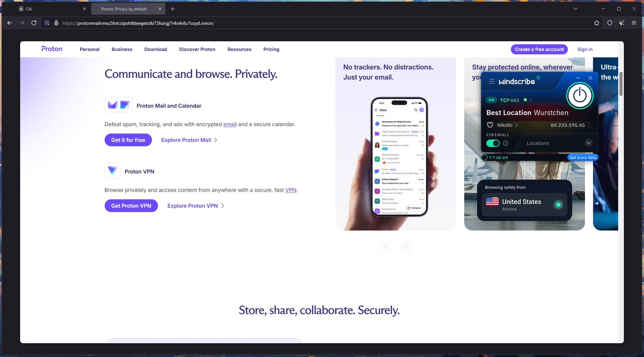Click the Proton logo

click(52, 49)
